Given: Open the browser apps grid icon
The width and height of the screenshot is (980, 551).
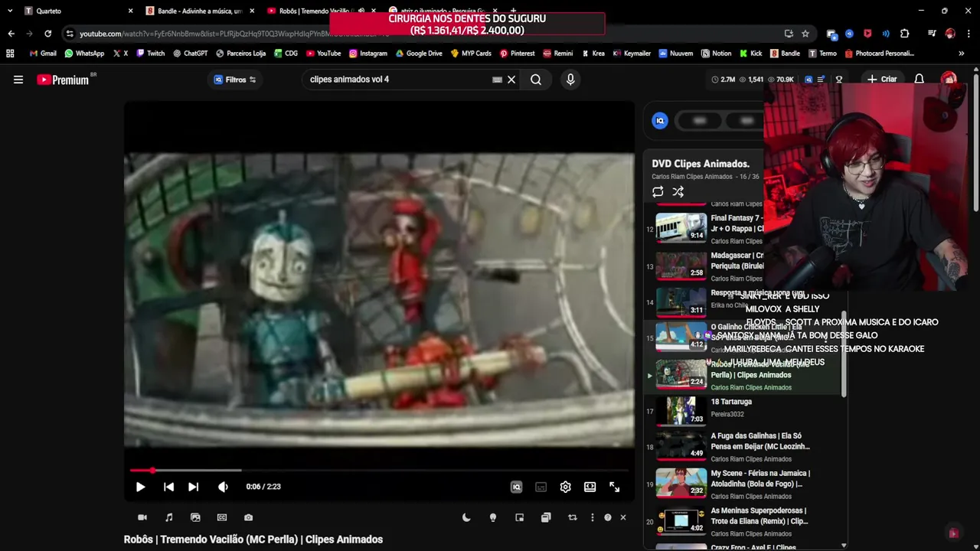Looking at the screenshot, I should [10, 54].
